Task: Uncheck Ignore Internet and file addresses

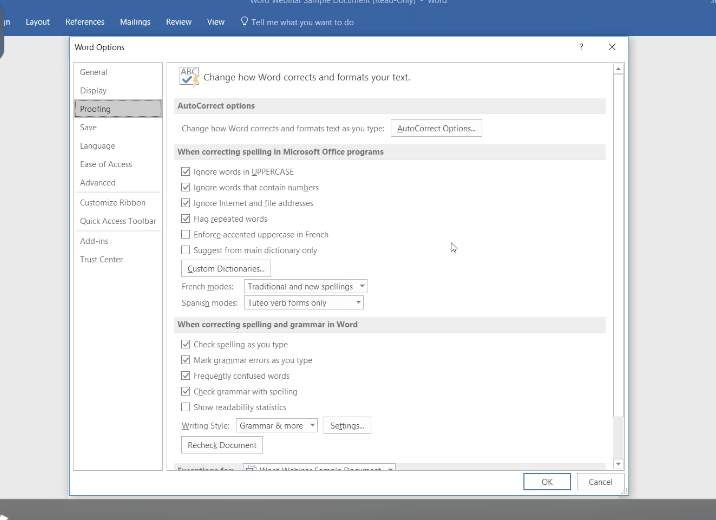Action: pyautogui.click(x=185, y=203)
